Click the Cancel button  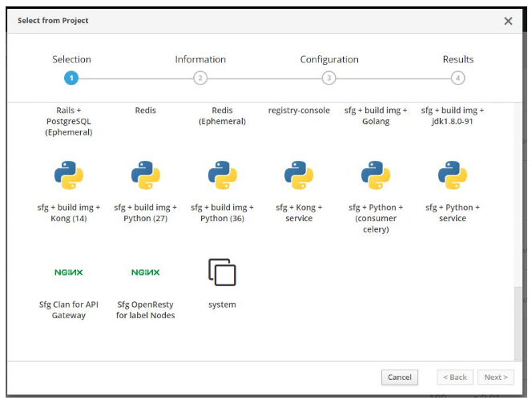[x=400, y=378]
